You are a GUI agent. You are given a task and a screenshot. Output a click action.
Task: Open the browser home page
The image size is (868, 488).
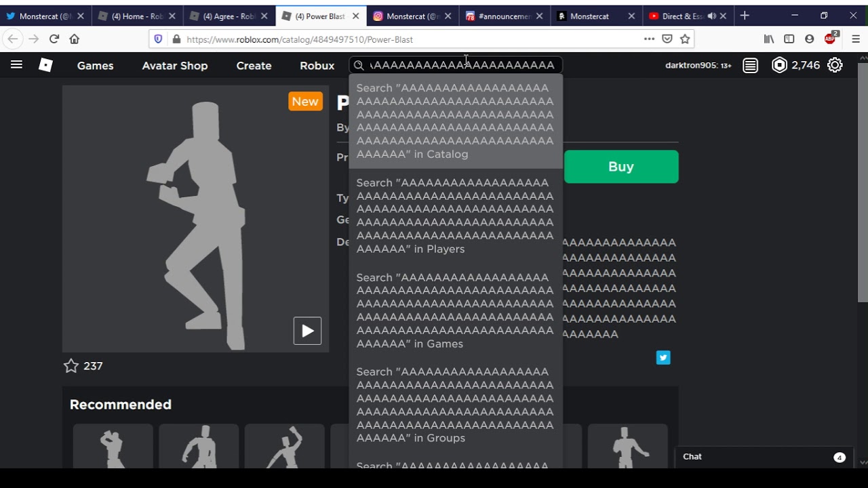[x=75, y=39]
